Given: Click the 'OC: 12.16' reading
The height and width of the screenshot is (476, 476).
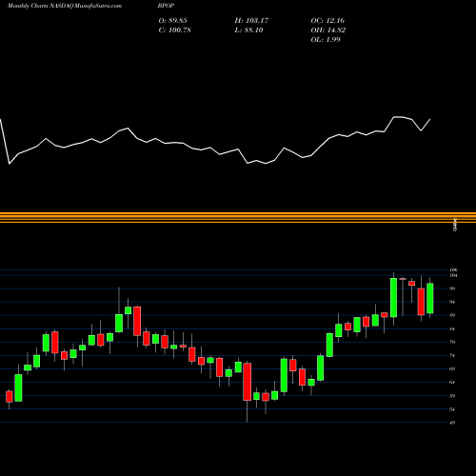Looking at the screenshot, I should pos(327,21).
